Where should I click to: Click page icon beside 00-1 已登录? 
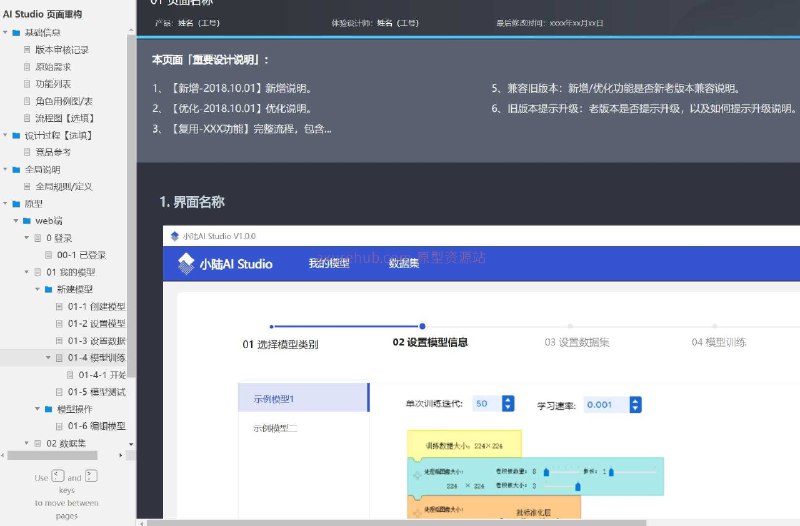48,255
